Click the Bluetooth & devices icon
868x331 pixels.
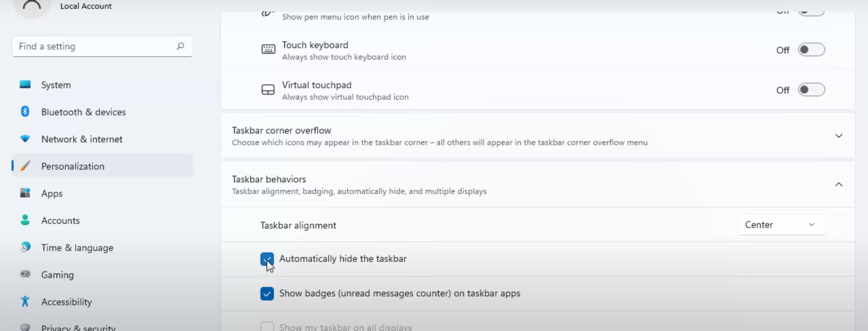click(x=25, y=112)
